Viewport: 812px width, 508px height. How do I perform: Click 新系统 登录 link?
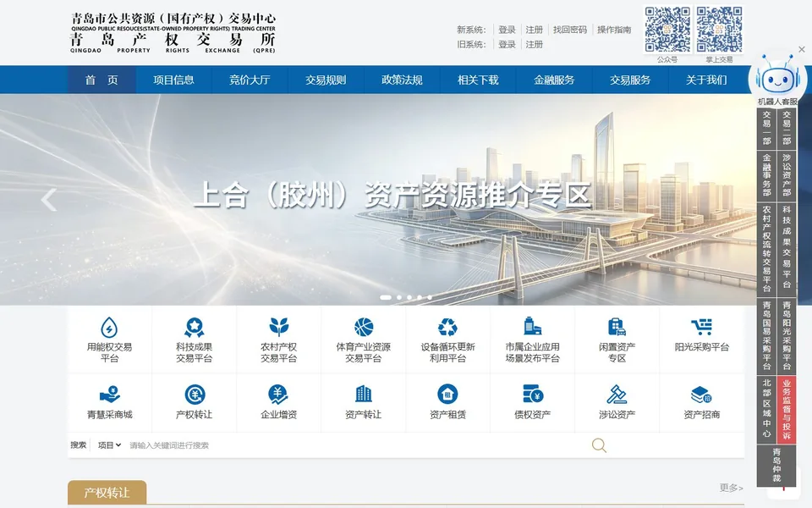tap(507, 30)
